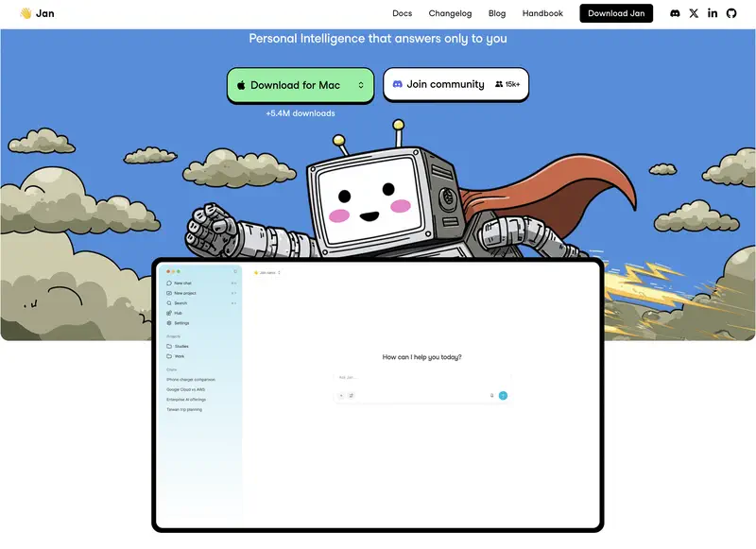Toggle the sidebar collapse icon in app preview
The height and width of the screenshot is (549, 756).
click(234, 272)
